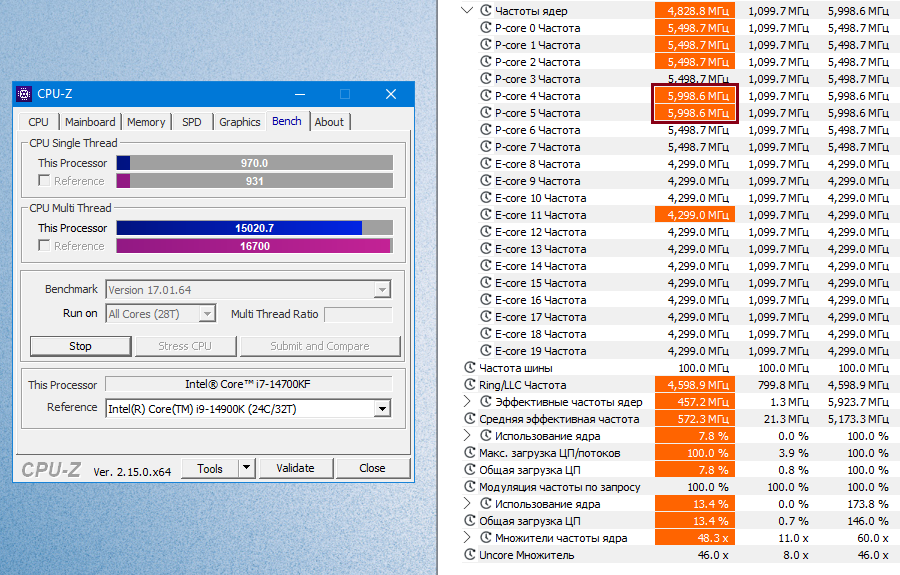The height and width of the screenshot is (575, 900).
Task: Click clock icon of P-core 2 Частота
Action: pos(486,61)
